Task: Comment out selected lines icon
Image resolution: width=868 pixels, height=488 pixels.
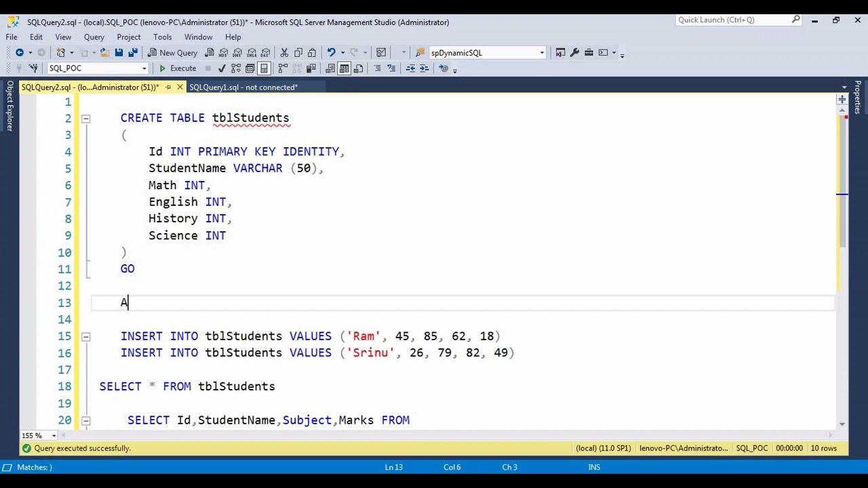Action: pyautogui.click(x=378, y=68)
